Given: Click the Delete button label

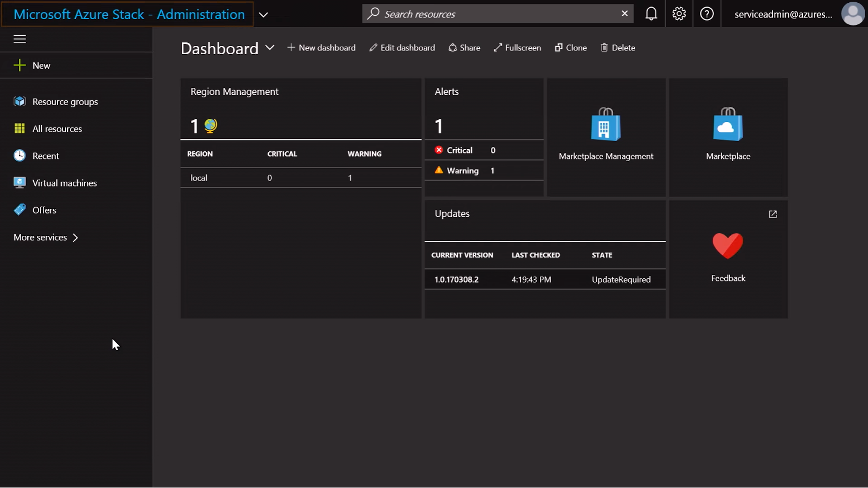Looking at the screenshot, I should (623, 48).
